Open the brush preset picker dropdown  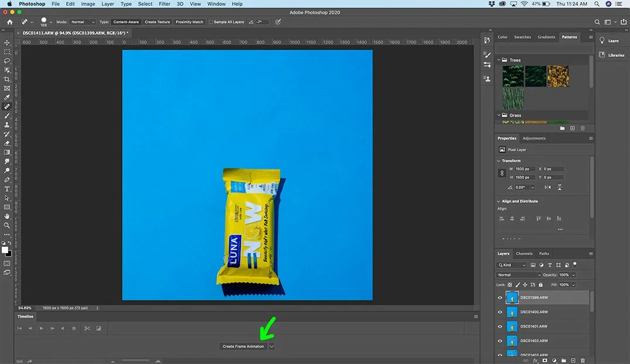50,22
